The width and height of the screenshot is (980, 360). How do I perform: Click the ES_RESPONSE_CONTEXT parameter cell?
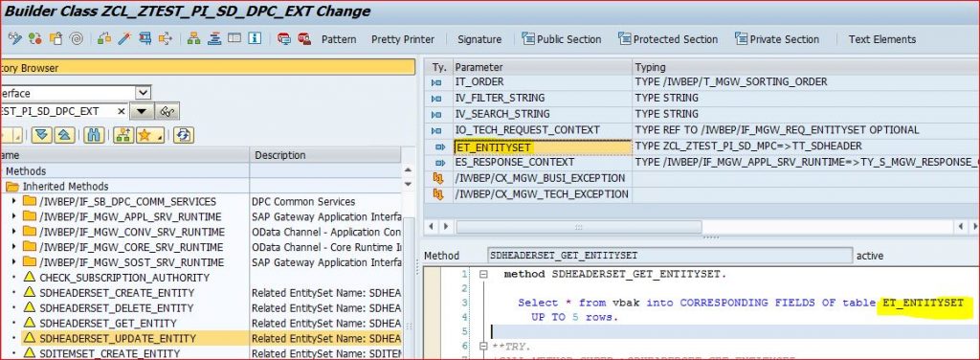(x=542, y=163)
